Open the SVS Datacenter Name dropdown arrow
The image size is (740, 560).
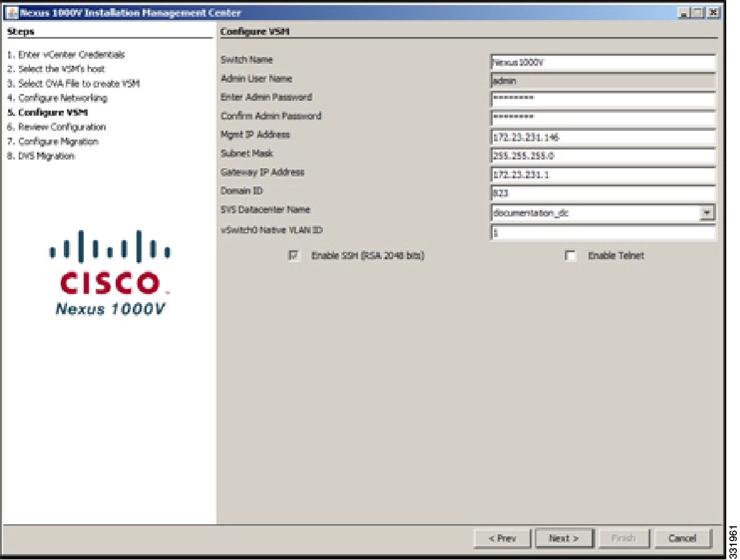point(706,213)
